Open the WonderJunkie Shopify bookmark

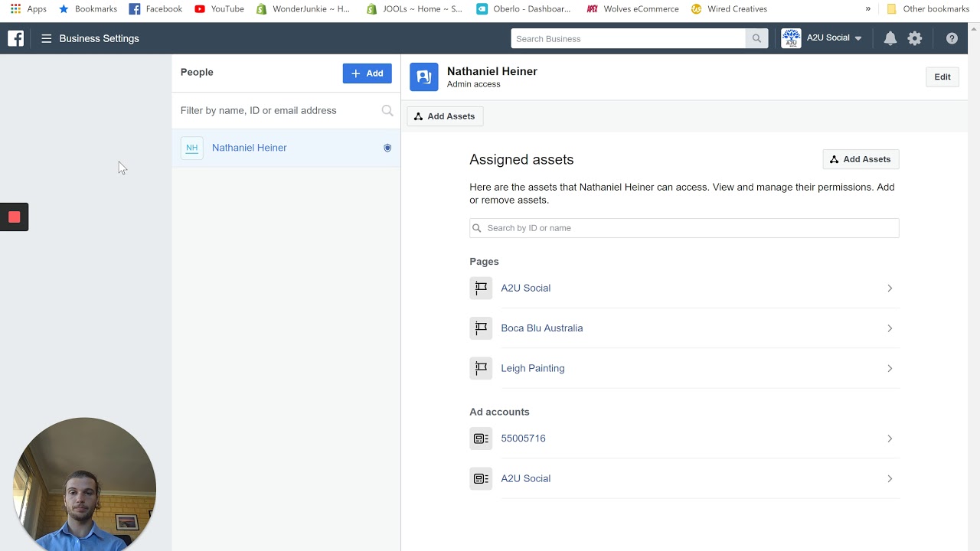click(303, 9)
